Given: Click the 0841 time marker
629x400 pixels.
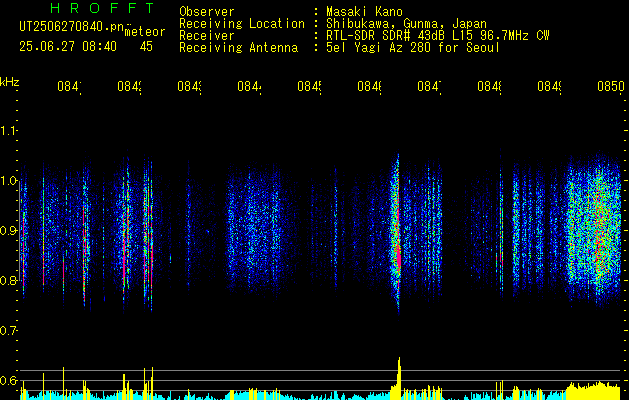Looking at the screenshot, I should [69, 87].
